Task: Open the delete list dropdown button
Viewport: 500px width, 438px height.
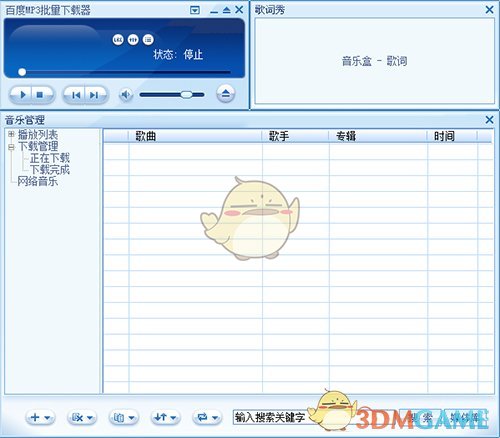Action: tap(82, 417)
